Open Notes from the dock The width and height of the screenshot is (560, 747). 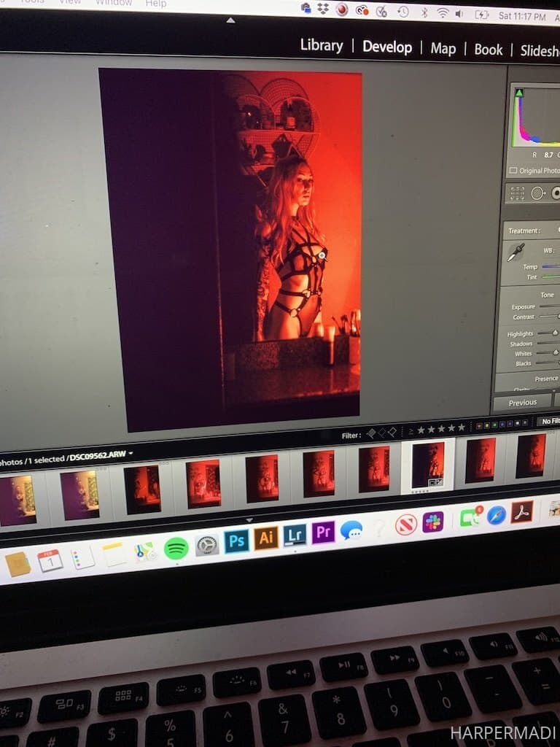pyautogui.click(x=114, y=554)
